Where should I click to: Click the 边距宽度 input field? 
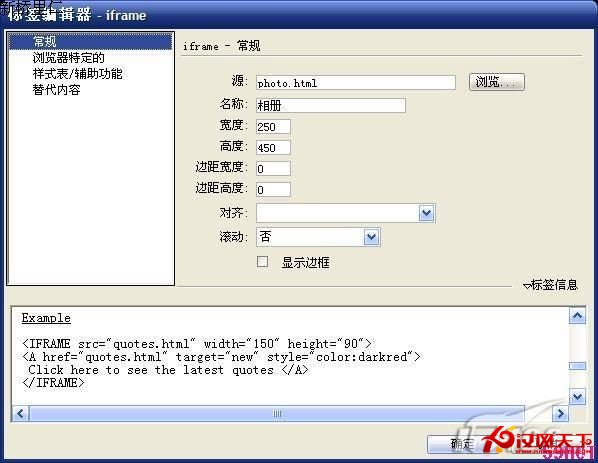(x=273, y=169)
